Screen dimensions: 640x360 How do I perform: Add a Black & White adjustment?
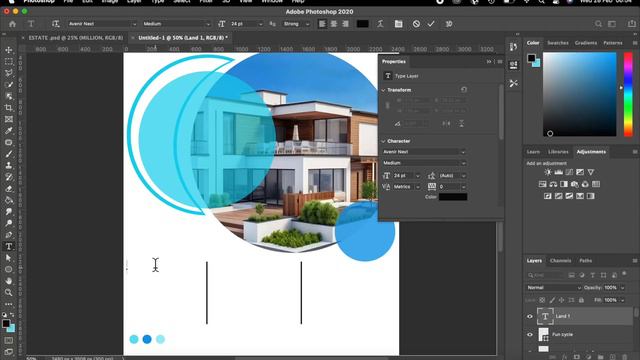click(x=564, y=184)
